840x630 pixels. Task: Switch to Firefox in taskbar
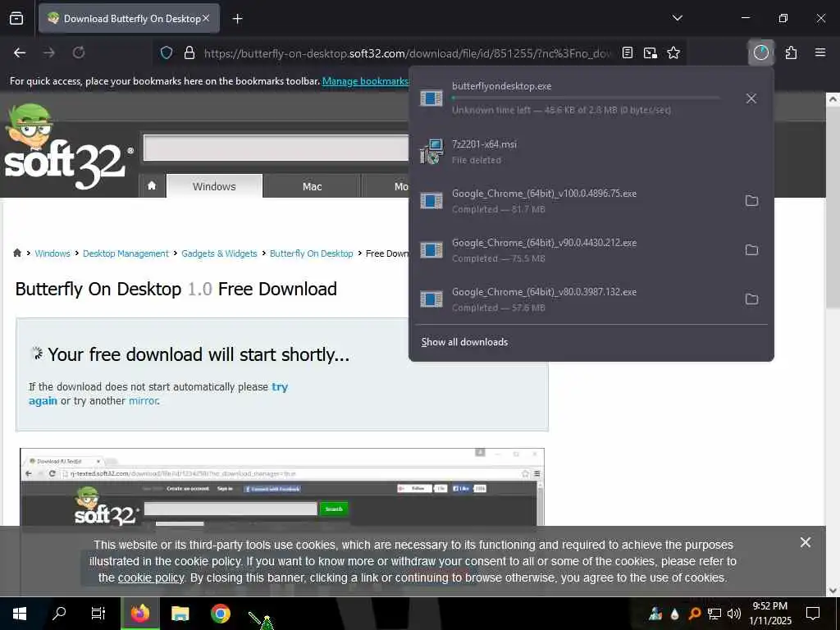[140, 614]
